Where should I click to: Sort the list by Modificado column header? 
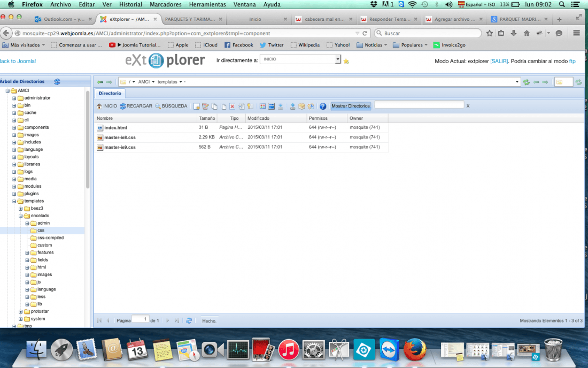(276, 118)
